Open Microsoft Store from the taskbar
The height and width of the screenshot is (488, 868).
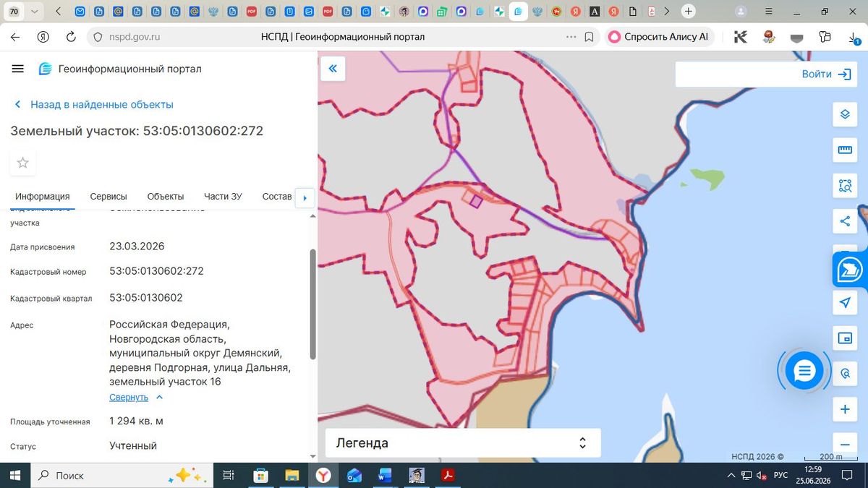pyautogui.click(x=261, y=475)
